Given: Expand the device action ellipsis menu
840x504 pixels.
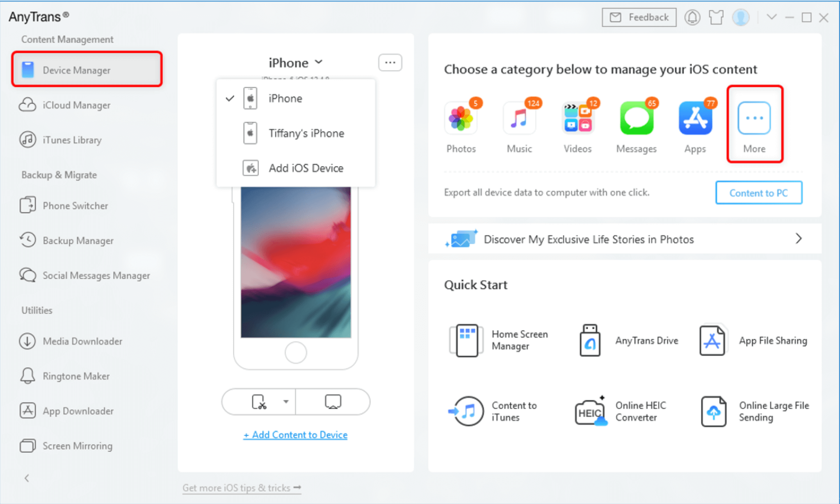Looking at the screenshot, I should coord(390,62).
